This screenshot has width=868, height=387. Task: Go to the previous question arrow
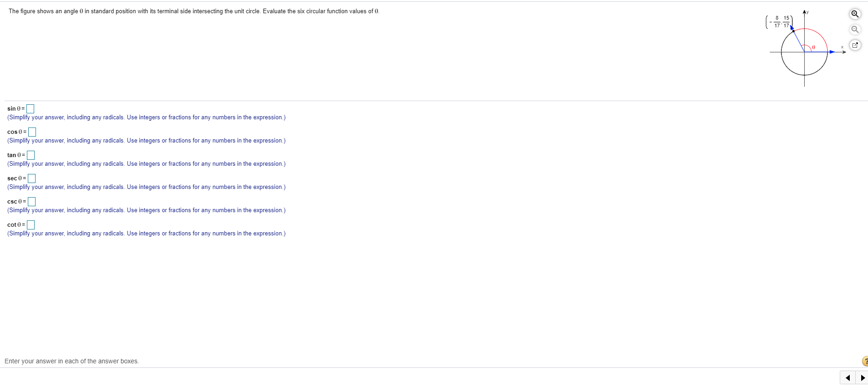tap(847, 377)
